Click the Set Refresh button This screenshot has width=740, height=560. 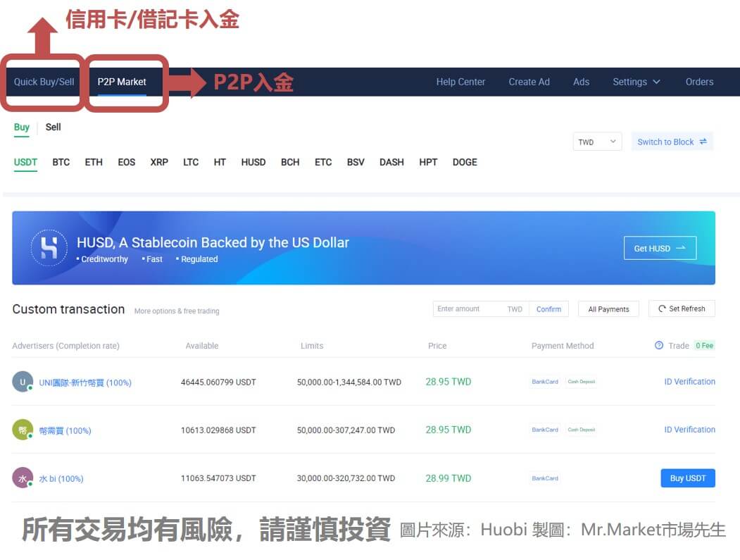pos(682,309)
